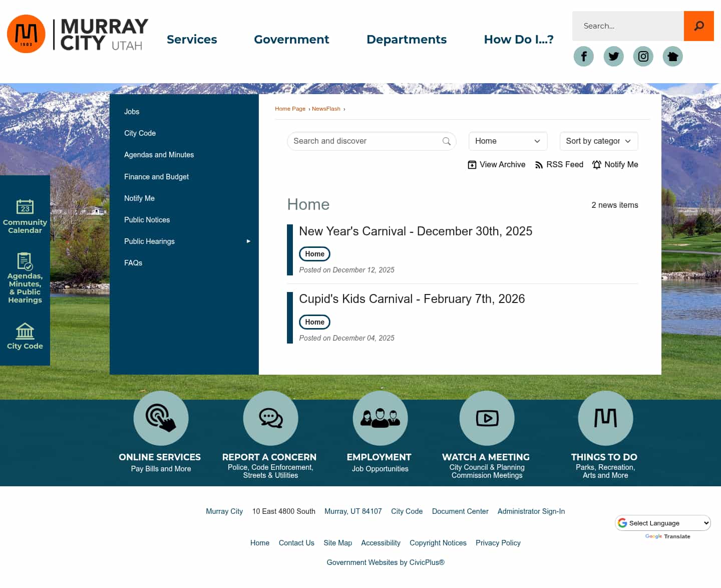The width and height of the screenshot is (721, 588).
Task: Expand the Public Hearings submenu arrow
Action: pyautogui.click(x=248, y=241)
